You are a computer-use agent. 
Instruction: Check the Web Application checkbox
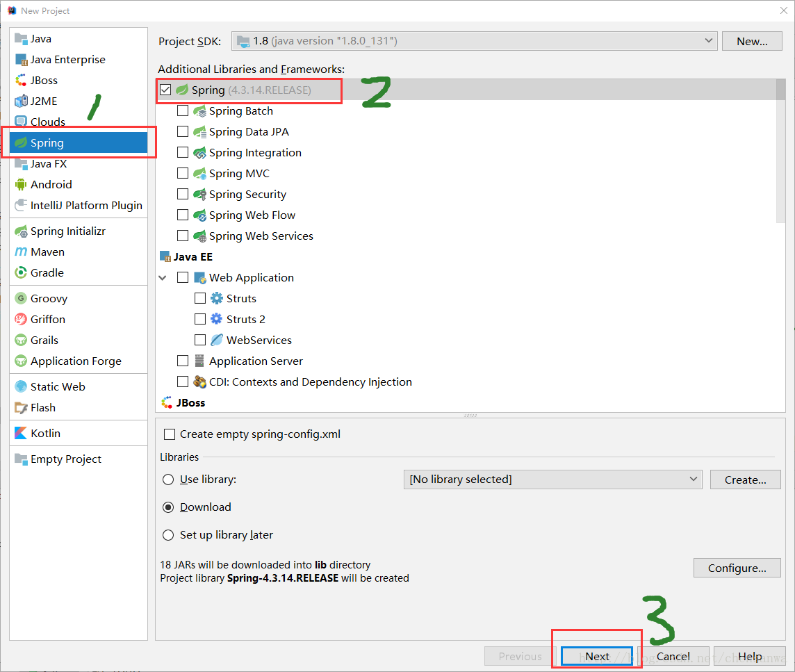coord(183,277)
